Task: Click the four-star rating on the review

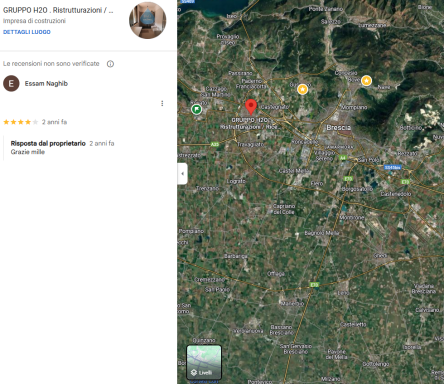Action: coord(21,122)
